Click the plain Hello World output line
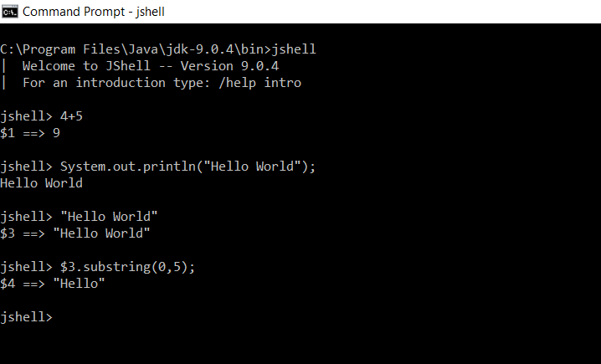 pos(42,183)
